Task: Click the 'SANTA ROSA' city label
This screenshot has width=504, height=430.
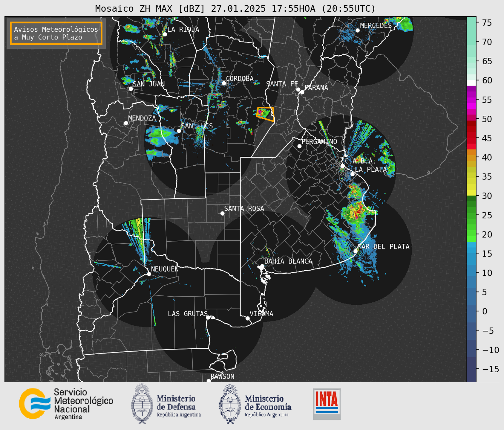Action: (244, 208)
